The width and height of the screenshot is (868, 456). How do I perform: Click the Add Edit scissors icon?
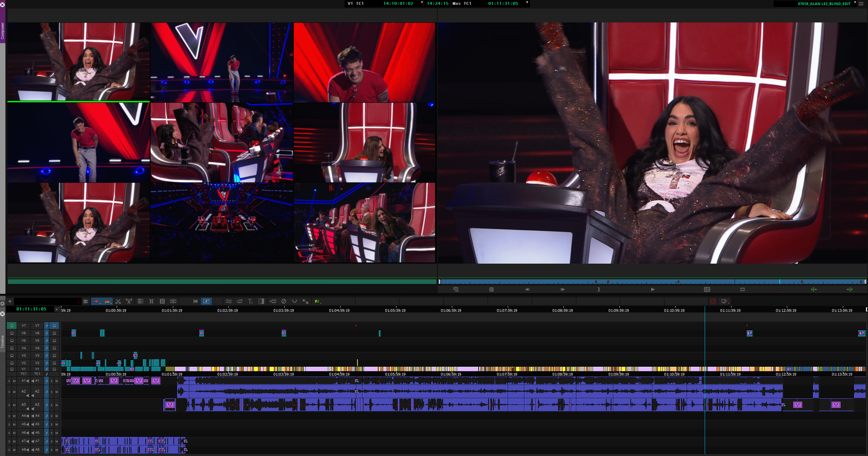coord(118,301)
